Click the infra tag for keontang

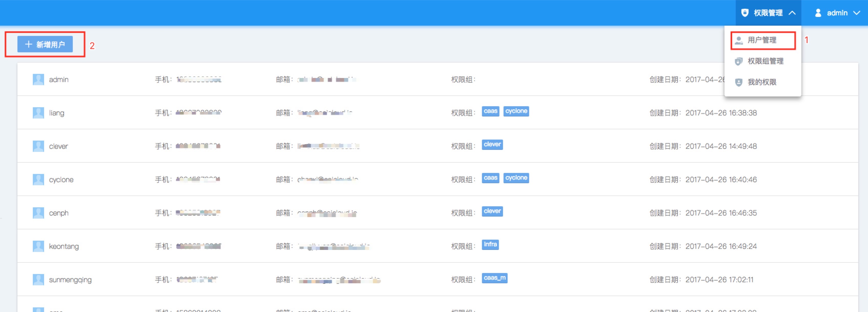click(x=490, y=244)
